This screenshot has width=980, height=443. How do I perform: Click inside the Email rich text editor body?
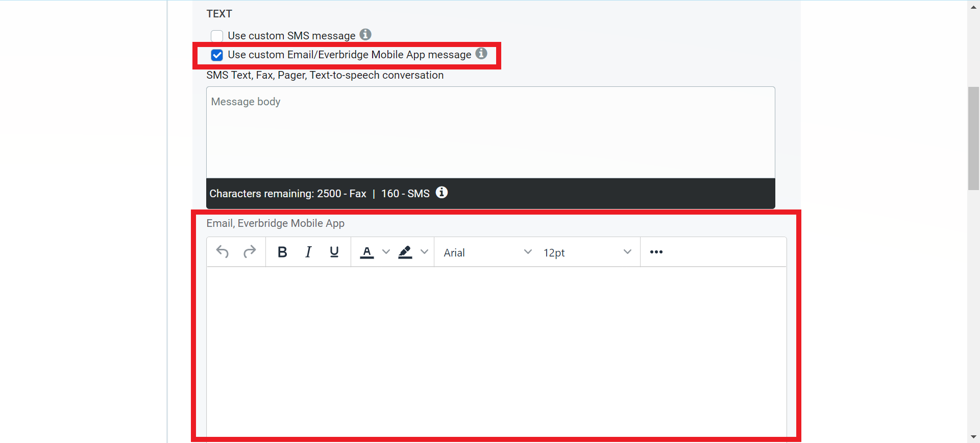(x=497, y=353)
